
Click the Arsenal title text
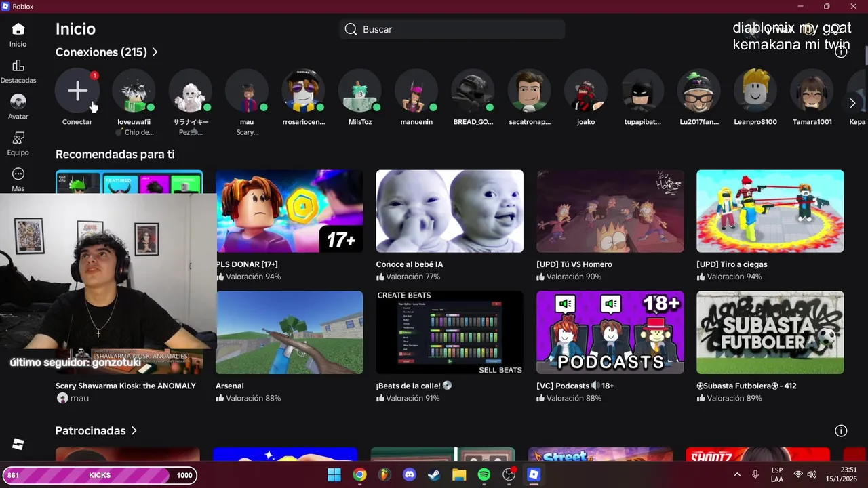click(x=230, y=386)
